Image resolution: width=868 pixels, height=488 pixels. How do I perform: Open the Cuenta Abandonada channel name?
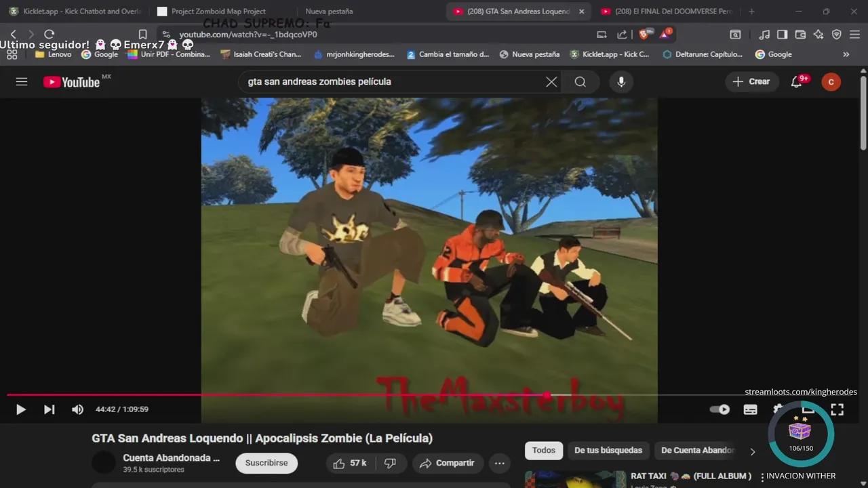tap(172, 458)
